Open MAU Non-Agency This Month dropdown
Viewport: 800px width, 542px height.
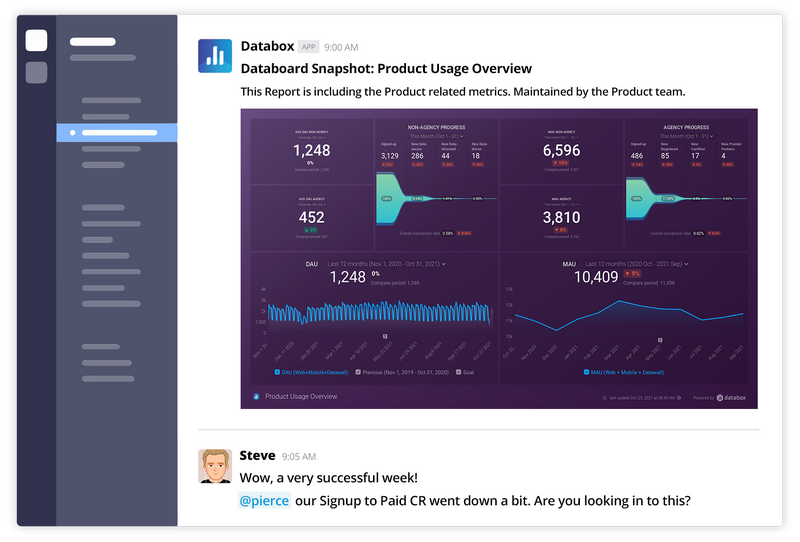[562, 137]
